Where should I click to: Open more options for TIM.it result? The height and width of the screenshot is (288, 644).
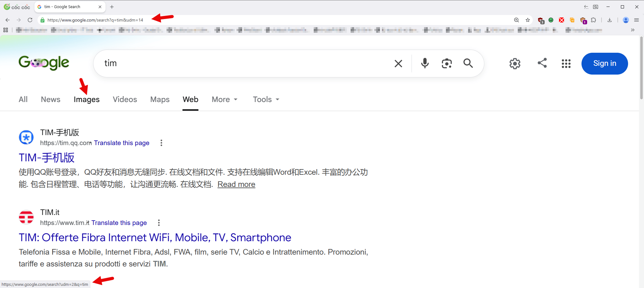click(159, 223)
